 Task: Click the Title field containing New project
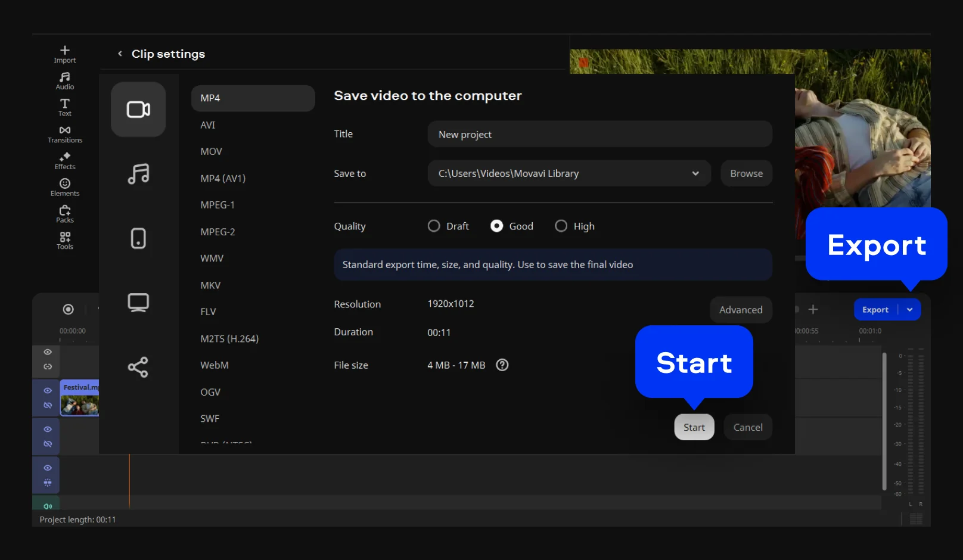tap(599, 135)
